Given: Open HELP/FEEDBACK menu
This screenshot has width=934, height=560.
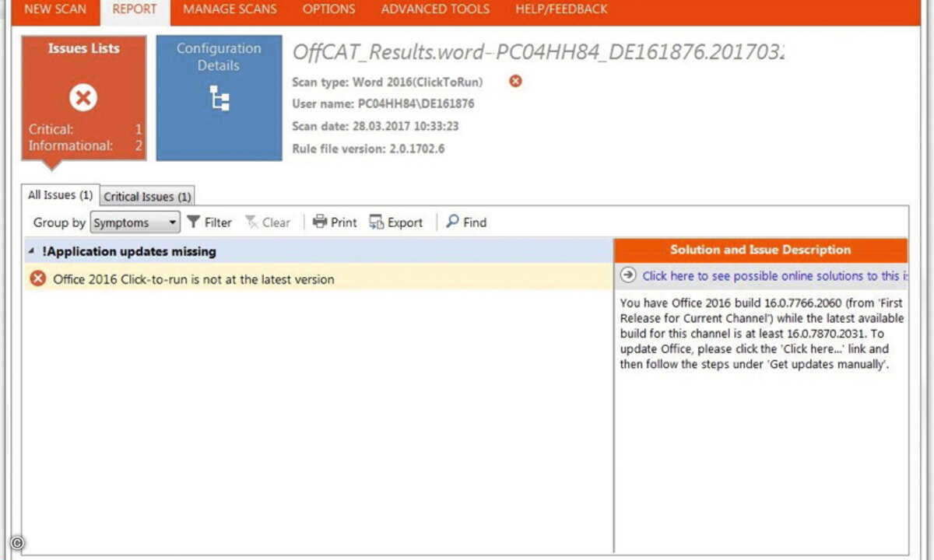Looking at the screenshot, I should click(561, 9).
